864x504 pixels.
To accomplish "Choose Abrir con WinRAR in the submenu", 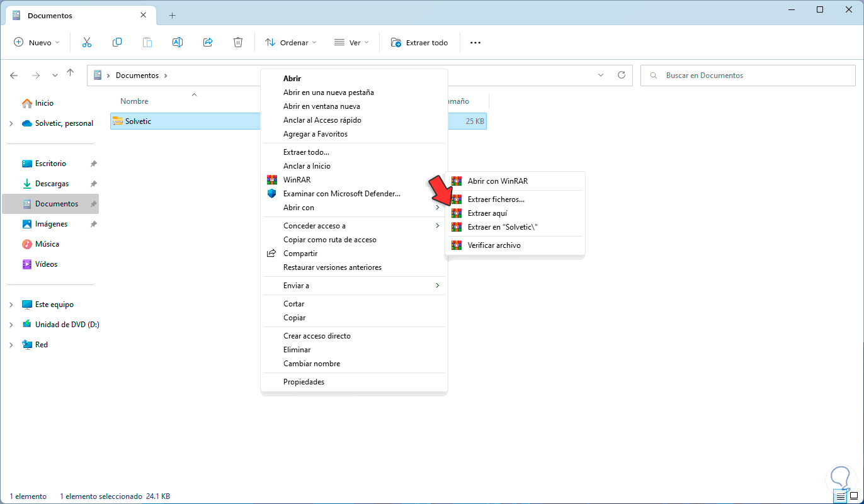I will coord(515,181).
